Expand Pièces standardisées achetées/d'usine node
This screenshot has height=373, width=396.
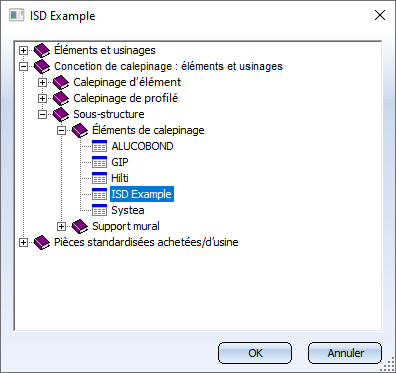(23, 242)
